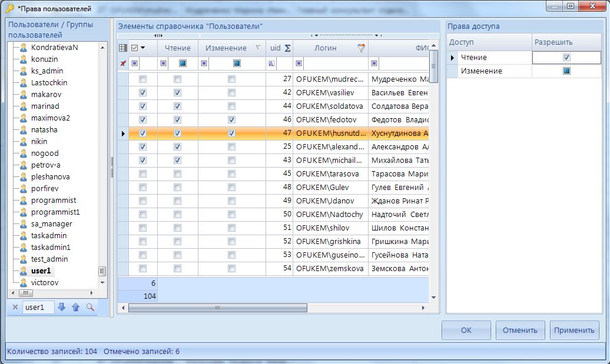Image resolution: width=610 pixels, height=364 pixels.
Task: Click the grid horizontal scrollbar thumb
Action: (x=218, y=307)
